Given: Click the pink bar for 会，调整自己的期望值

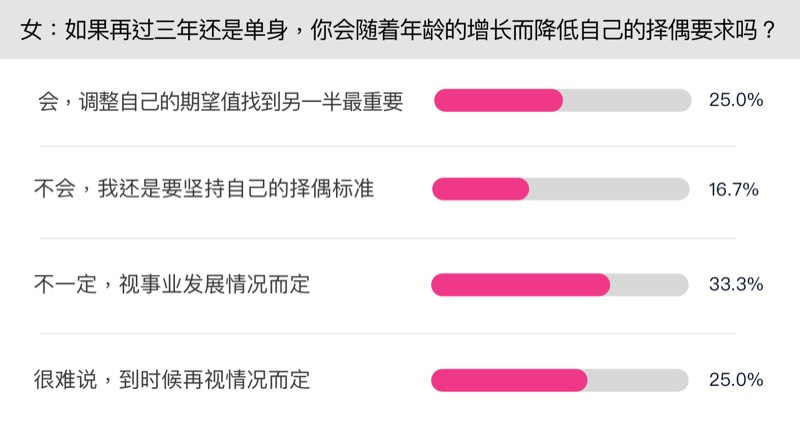Looking at the screenshot, I should coord(497,101).
